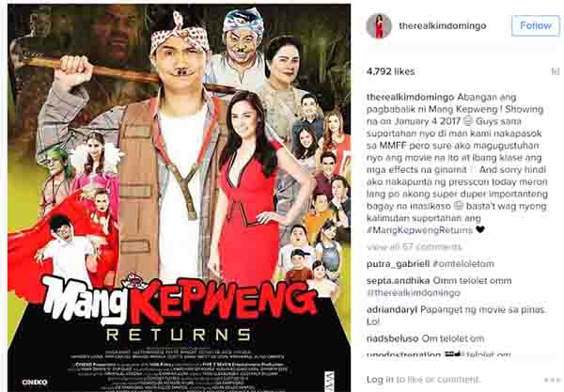Open putra_gabriell commenter profile
564x392 pixels.
pos(398,264)
